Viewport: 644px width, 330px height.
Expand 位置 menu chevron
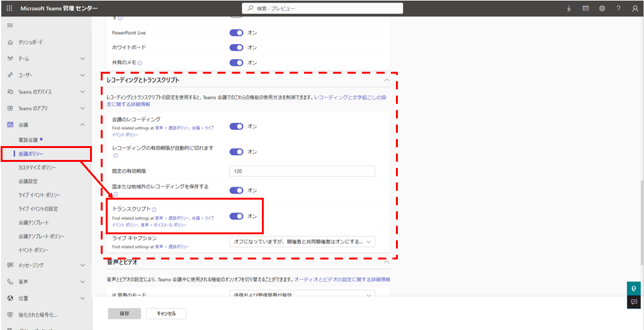point(82,299)
